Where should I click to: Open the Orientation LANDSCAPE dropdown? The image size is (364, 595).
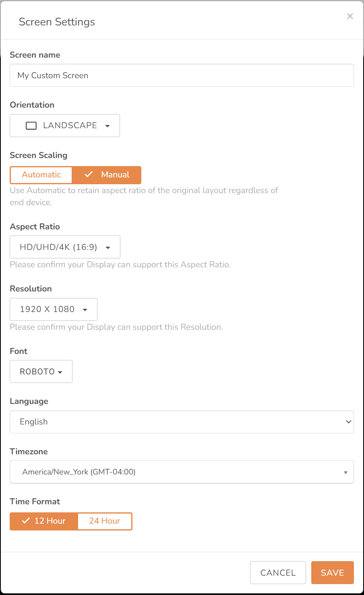[65, 125]
